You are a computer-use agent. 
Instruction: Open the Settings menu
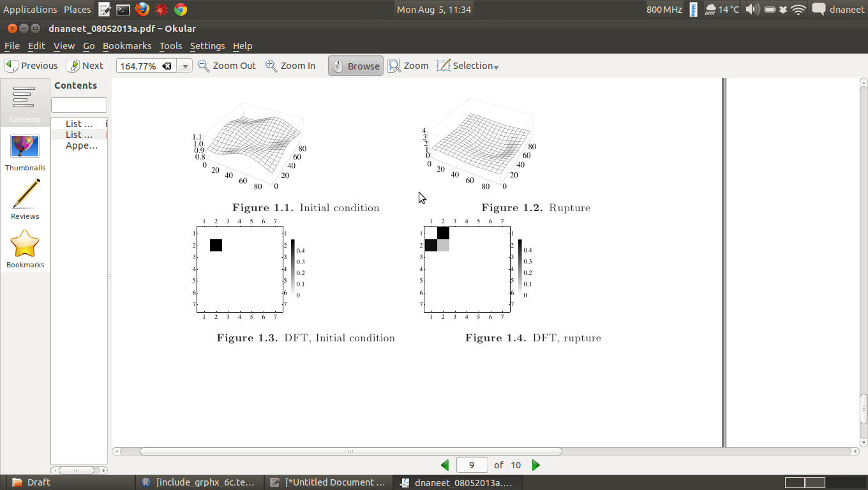coord(207,45)
